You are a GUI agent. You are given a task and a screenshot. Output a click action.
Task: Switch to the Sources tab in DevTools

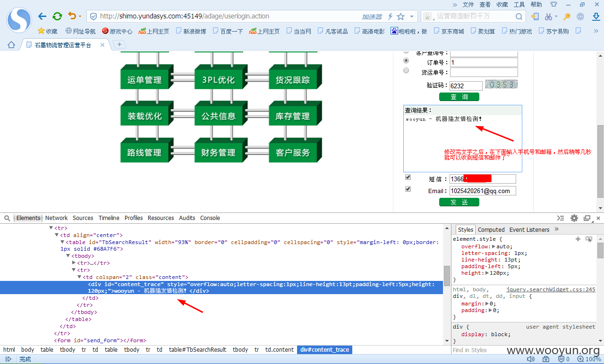tap(83, 218)
